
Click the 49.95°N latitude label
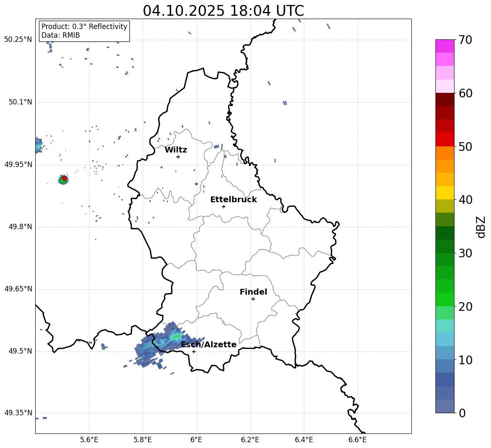[18, 165]
